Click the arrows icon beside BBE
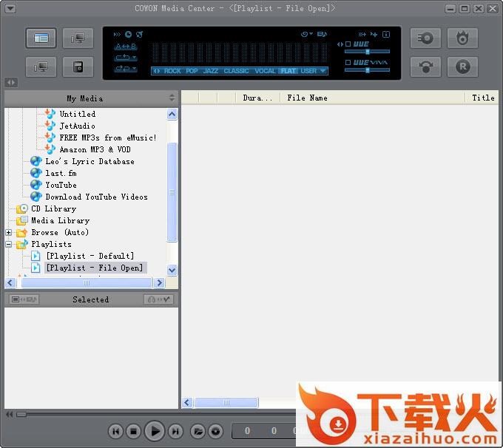 pos(340,44)
